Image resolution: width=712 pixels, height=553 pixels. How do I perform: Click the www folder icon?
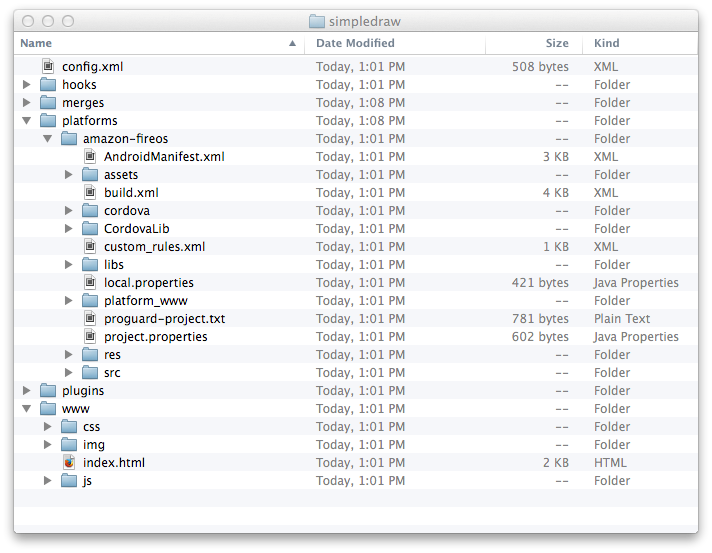[x=48, y=409]
